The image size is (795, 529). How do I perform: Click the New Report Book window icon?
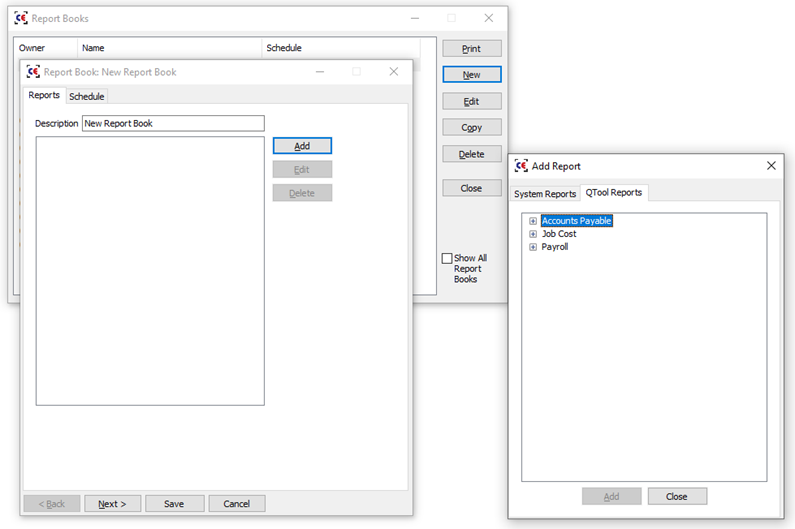pos(33,72)
